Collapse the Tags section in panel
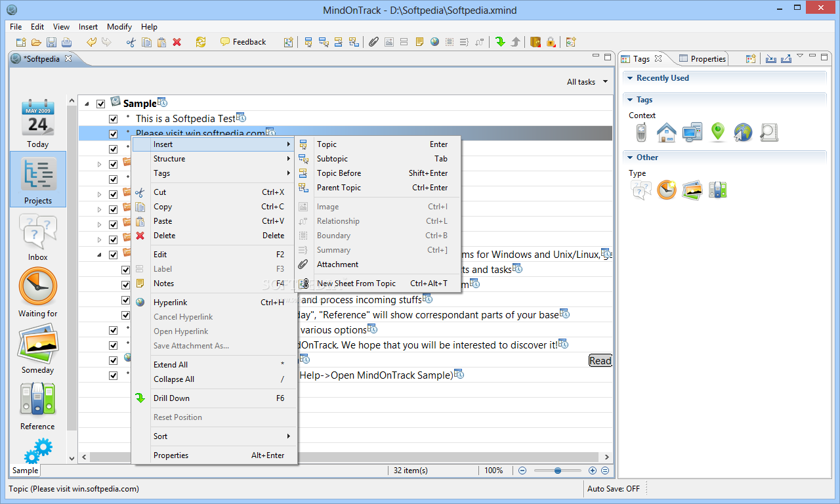 point(629,100)
